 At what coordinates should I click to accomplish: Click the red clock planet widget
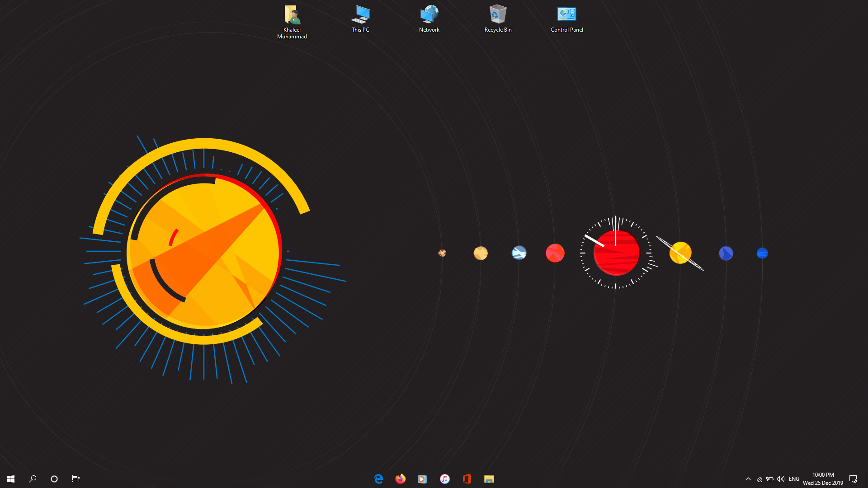click(616, 253)
